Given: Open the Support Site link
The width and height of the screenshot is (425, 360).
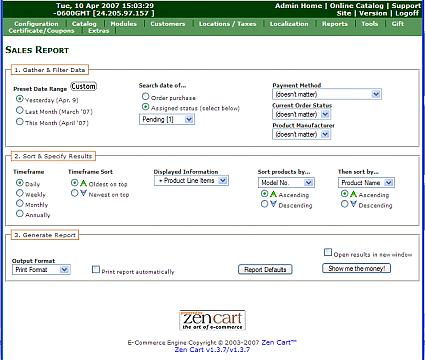Looking at the screenshot, I should (406, 6).
